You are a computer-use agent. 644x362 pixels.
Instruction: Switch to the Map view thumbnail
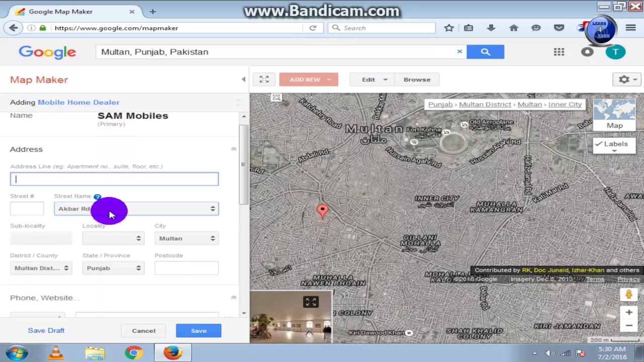pos(614,115)
